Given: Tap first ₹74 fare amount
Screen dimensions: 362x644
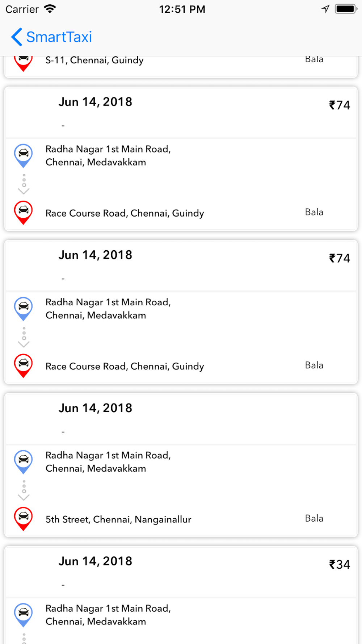Looking at the screenshot, I should tap(340, 105).
